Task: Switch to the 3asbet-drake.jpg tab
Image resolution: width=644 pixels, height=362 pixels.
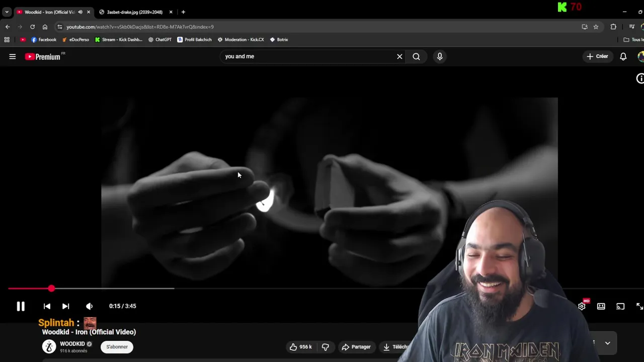Action: point(134,12)
